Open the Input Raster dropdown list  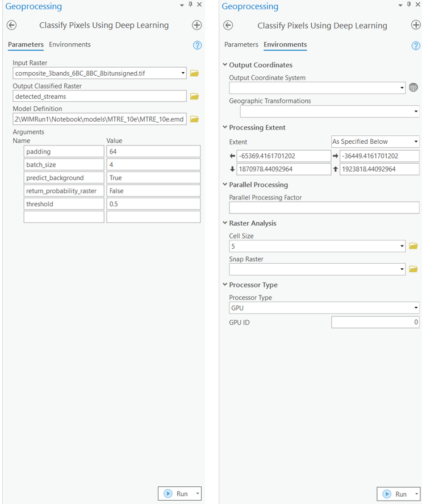click(x=183, y=73)
